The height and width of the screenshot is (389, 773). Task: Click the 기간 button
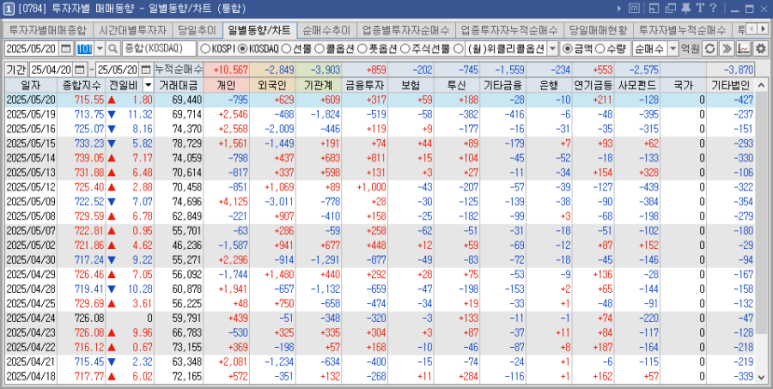point(16,70)
